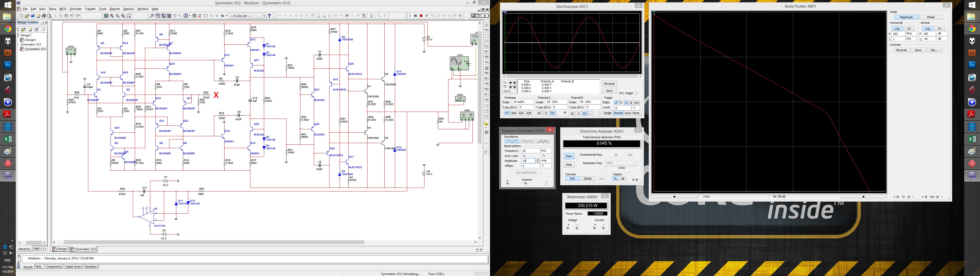Open the Transfer menu

(x=90, y=9)
